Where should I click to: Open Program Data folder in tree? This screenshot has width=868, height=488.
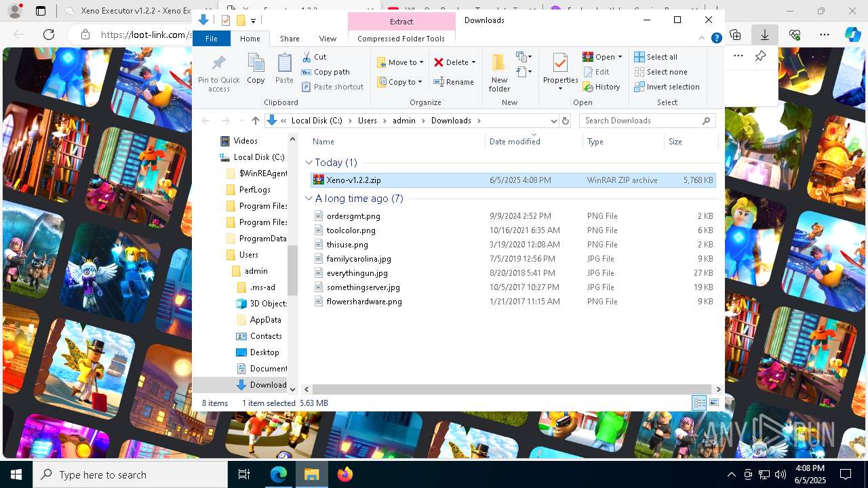(256, 239)
